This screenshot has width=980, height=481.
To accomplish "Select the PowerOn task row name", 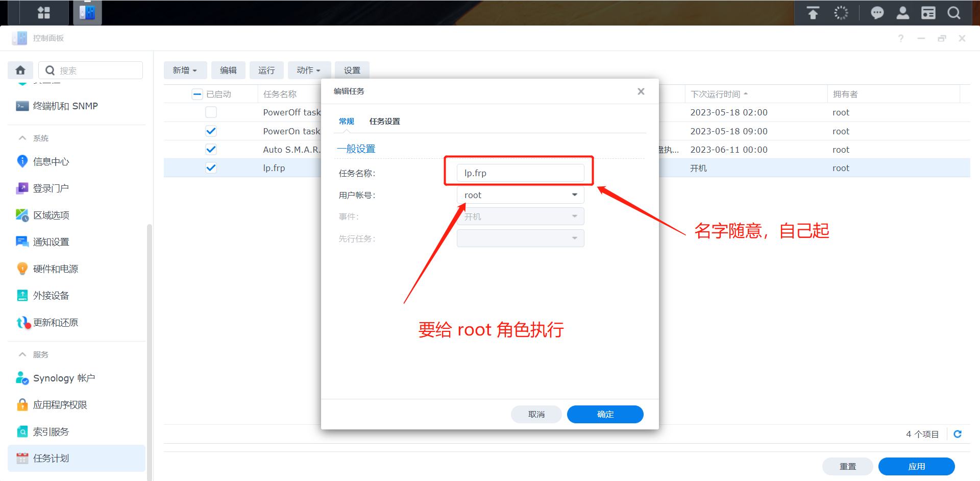I will point(292,131).
